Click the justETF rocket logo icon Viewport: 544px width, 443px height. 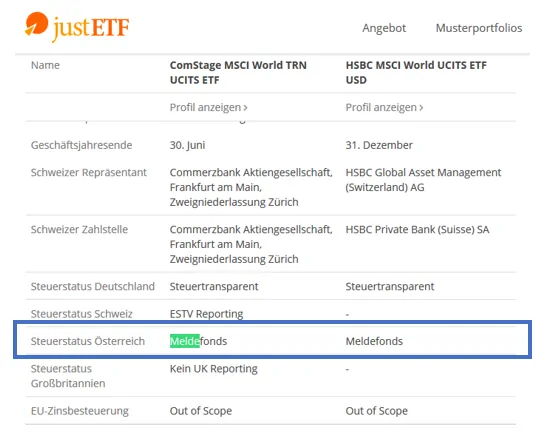36,24
